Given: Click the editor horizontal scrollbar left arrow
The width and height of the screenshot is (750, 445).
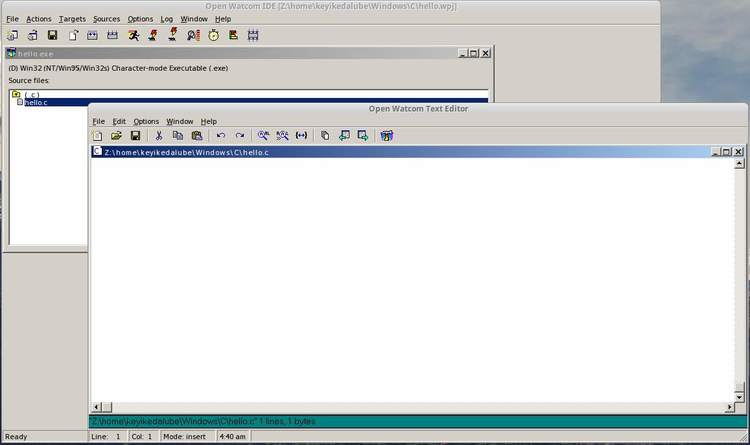Looking at the screenshot, I should click(97, 407).
